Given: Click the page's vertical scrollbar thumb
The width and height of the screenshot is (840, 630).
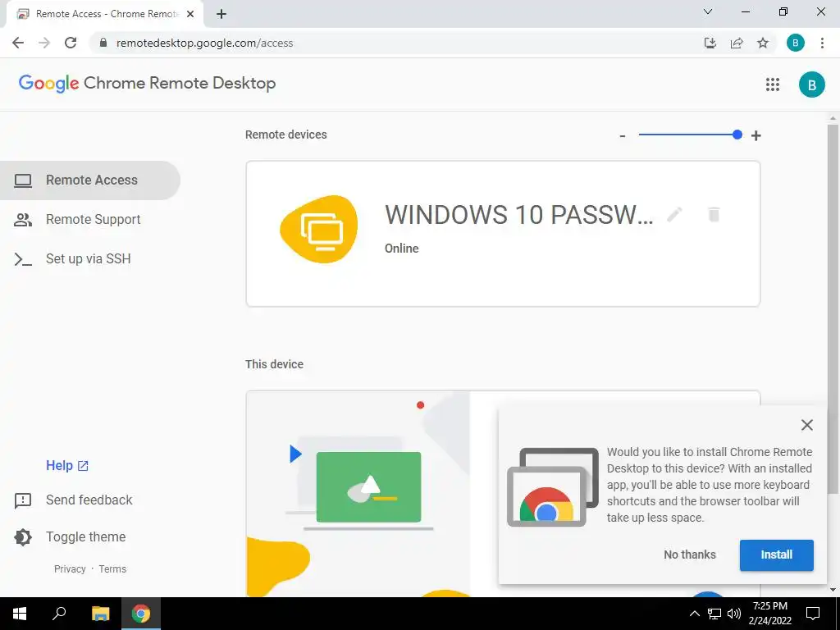Looking at the screenshot, I should [x=833, y=308].
